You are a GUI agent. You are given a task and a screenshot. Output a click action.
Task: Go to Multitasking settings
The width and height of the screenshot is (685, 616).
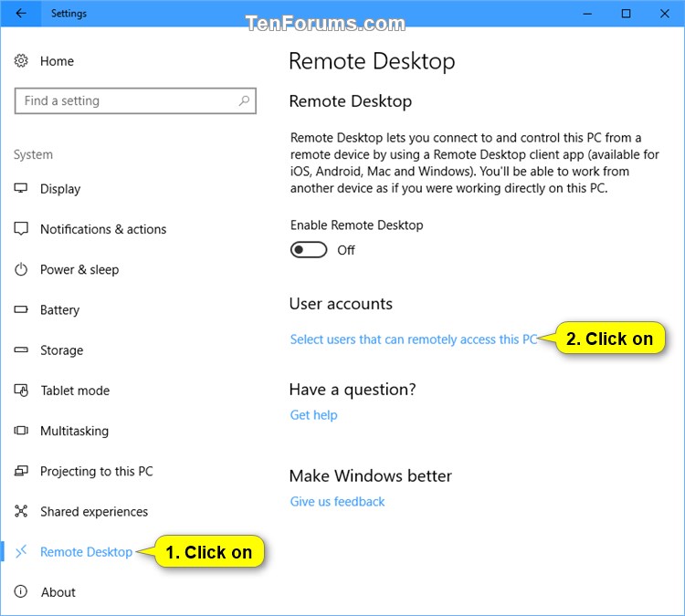[x=74, y=431]
